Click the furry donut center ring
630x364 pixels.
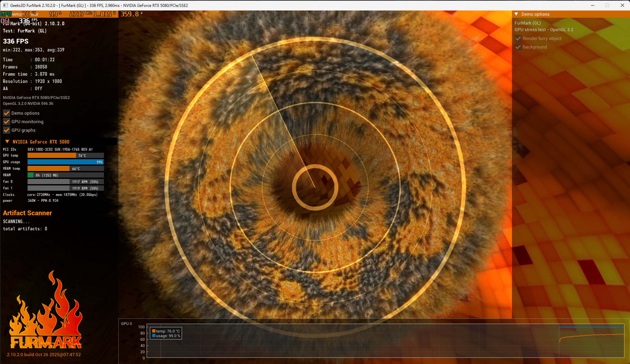coord(315,187)
